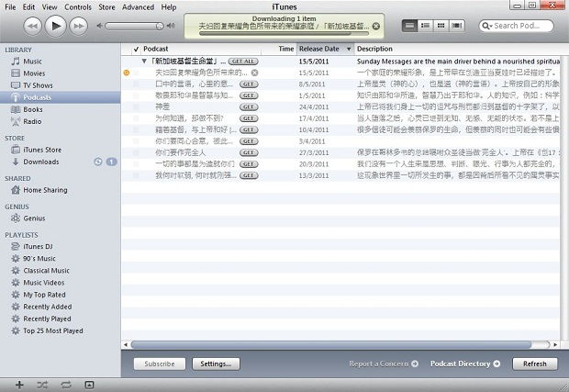
Task: Click GET for the 13/3/2011 episode
Action: click(249, 175)
